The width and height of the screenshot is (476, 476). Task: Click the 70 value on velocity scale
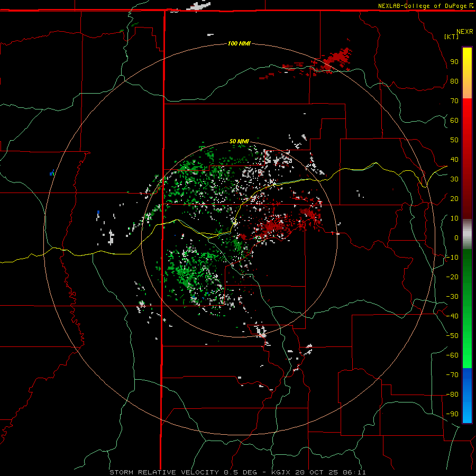[454, 101]
